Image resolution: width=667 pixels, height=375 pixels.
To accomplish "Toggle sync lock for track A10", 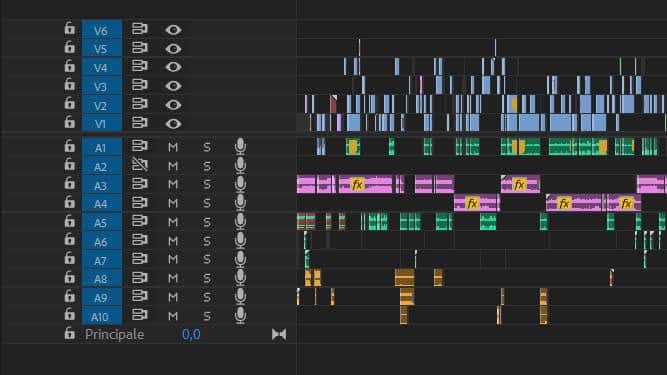I will pos(140,315).
